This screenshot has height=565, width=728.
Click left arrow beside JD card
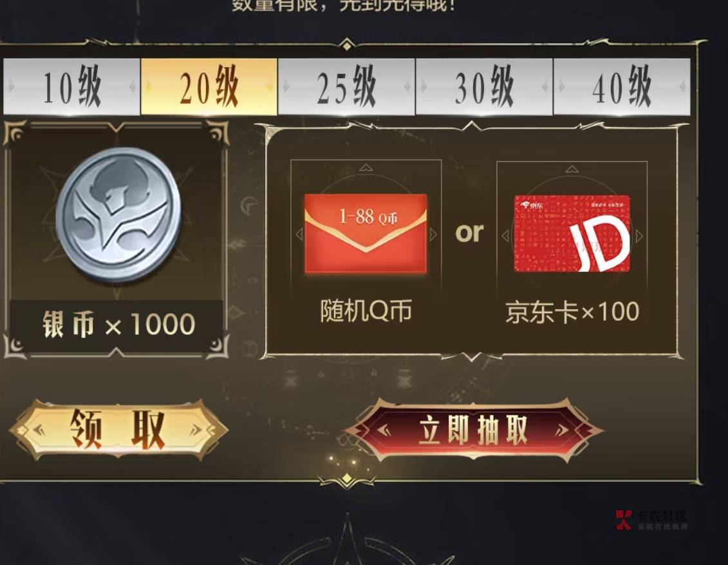point(505,236)
